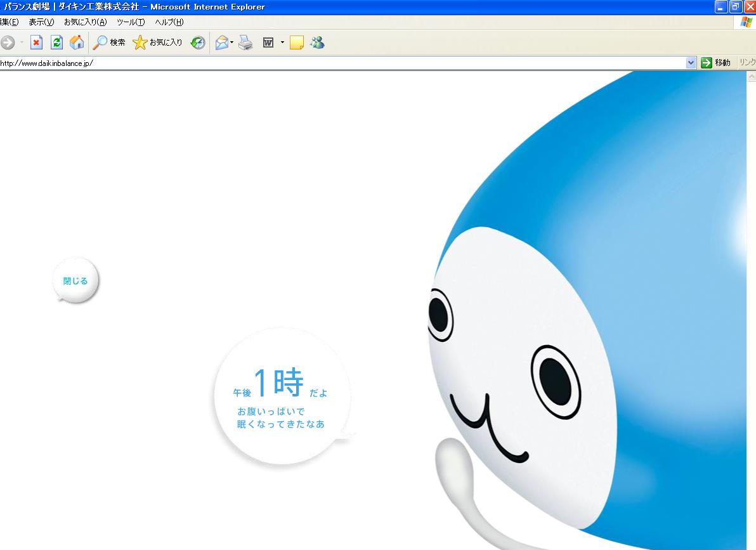
Task: Open the 編集(E) menu
Action: coord(9,22)
